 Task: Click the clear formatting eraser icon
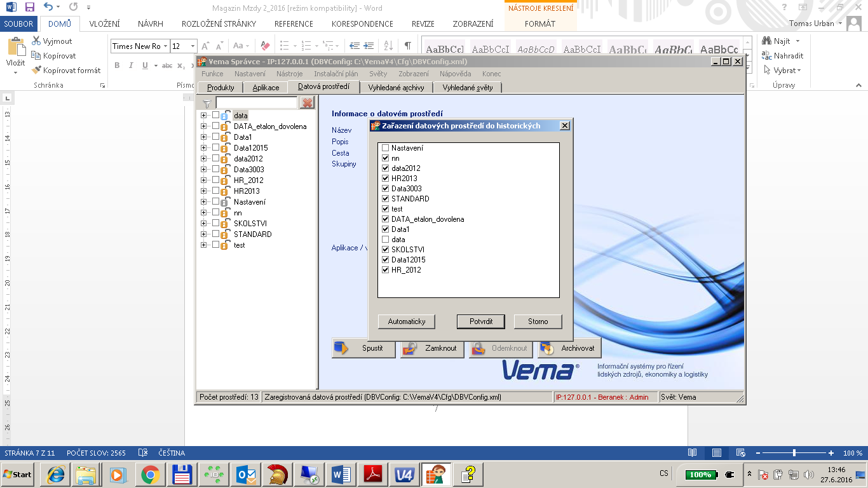tap(266, 46)
